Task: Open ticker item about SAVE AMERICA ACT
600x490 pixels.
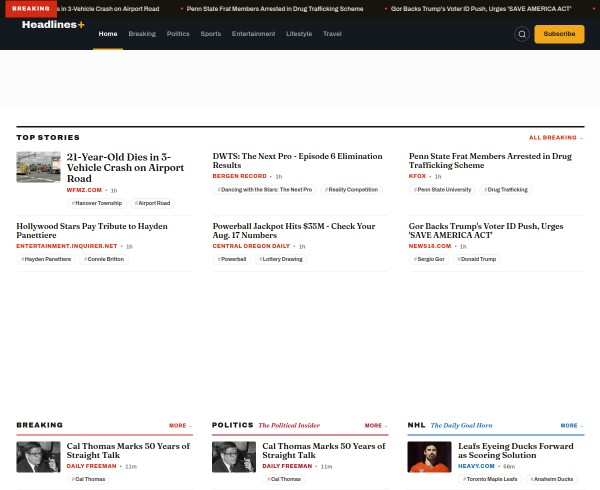Action: pyautogui.click(x=481, y=8)
